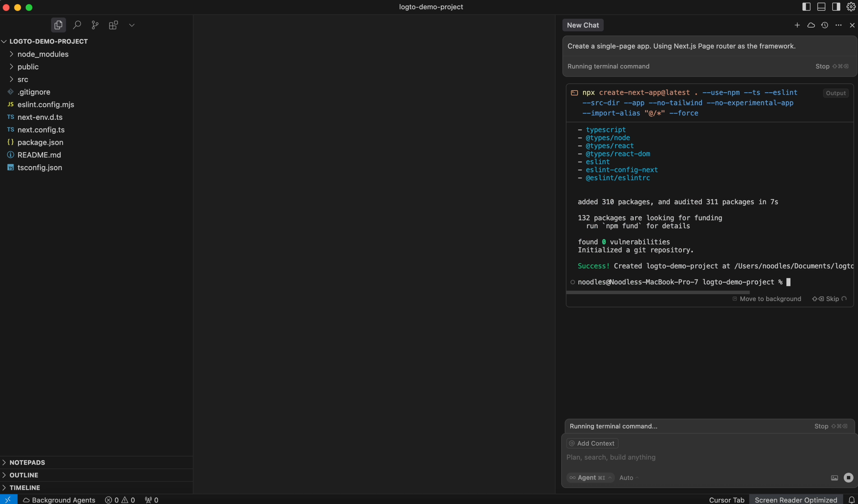Open chat more options ellipsis
This screenshot has width=858, height=504.
pyautogui.click(x=838, y=25)
